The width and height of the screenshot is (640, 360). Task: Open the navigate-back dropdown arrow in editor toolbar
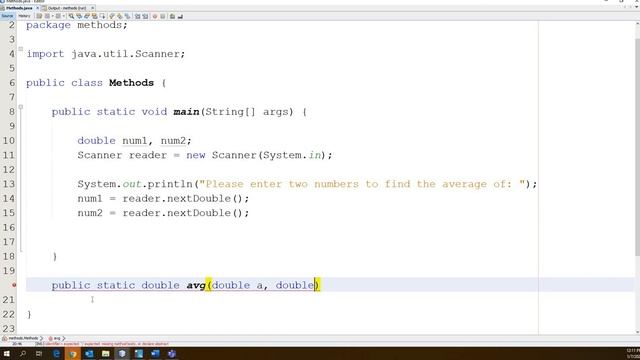(x=52, y=16)
